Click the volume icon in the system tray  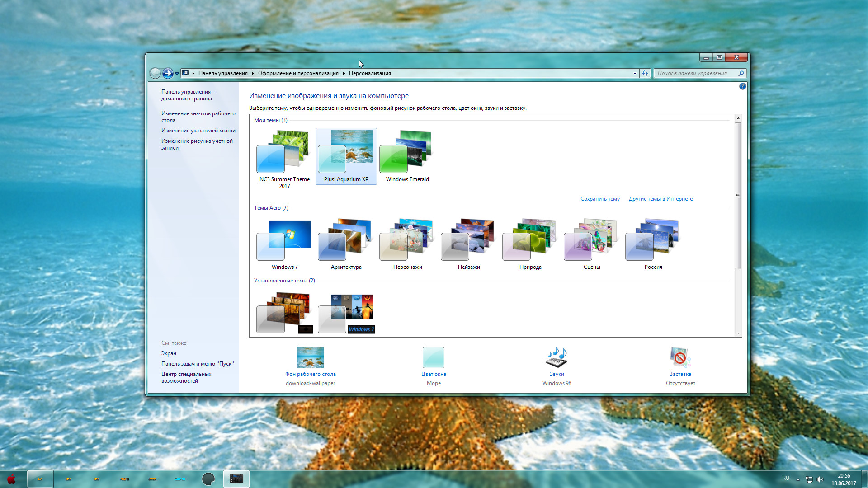coord(821,478)
